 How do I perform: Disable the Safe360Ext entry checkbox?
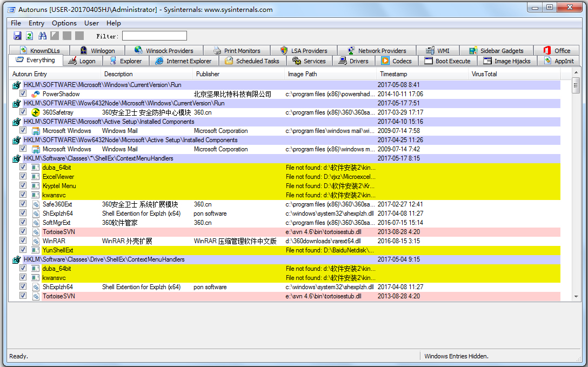(x=23, y=204)
